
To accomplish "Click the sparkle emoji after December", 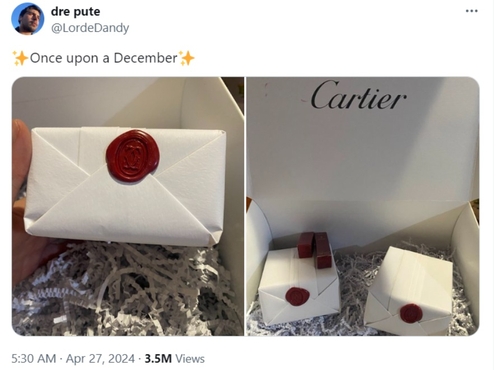I will click(x=187, y=58).
